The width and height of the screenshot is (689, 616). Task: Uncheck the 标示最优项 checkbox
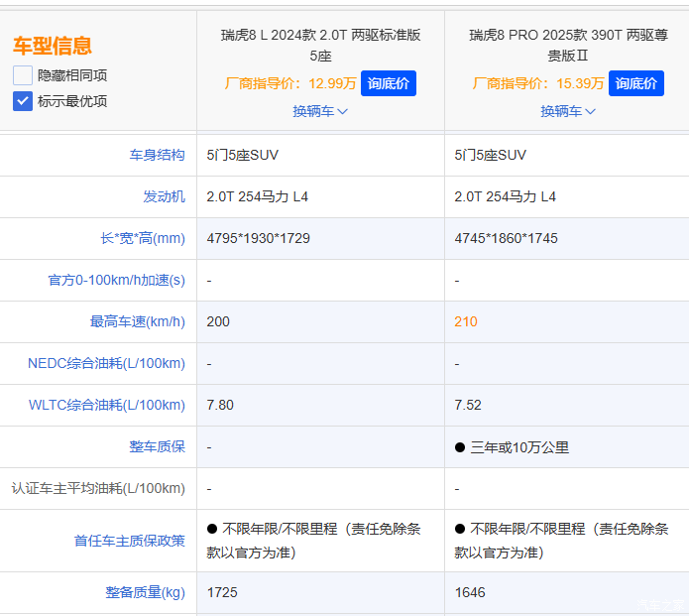(x=23, y=100)
